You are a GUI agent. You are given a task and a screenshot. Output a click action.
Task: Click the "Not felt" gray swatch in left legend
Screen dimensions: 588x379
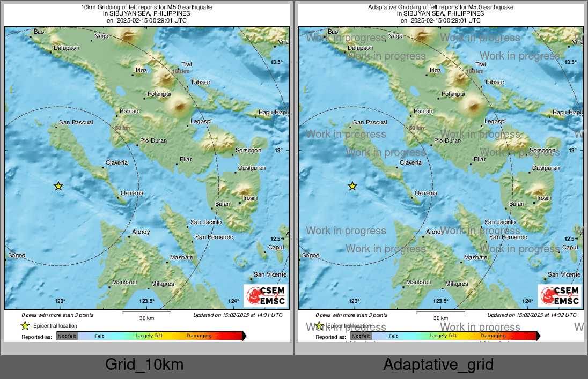[67, 336]
